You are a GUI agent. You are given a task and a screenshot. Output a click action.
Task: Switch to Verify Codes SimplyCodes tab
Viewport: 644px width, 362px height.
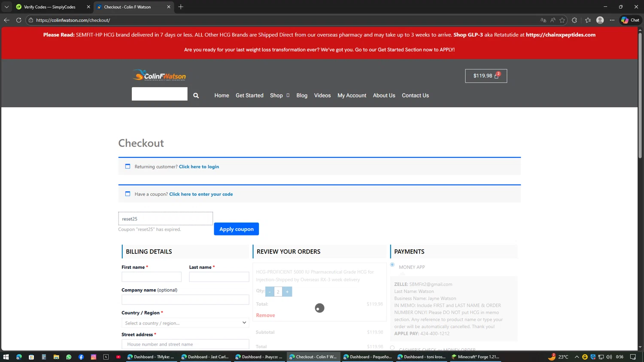coord(49,7)
